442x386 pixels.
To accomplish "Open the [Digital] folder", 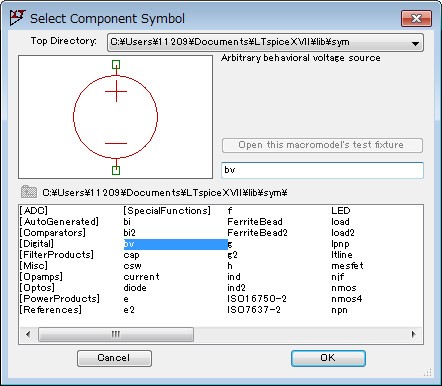I will click(x=37, y=244).
